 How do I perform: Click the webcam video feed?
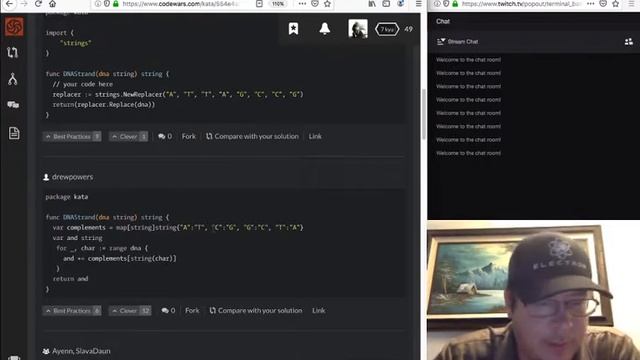coord(533,290)
